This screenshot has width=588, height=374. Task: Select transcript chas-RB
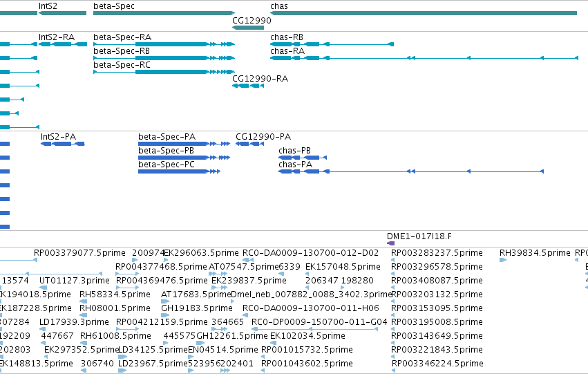(x=332, y=44)
